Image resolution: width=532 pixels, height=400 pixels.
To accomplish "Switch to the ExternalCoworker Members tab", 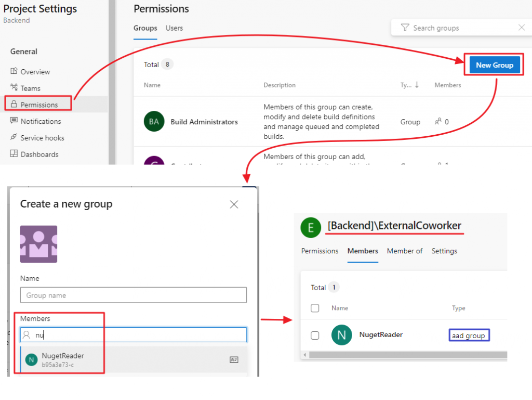I will [363, 251].
